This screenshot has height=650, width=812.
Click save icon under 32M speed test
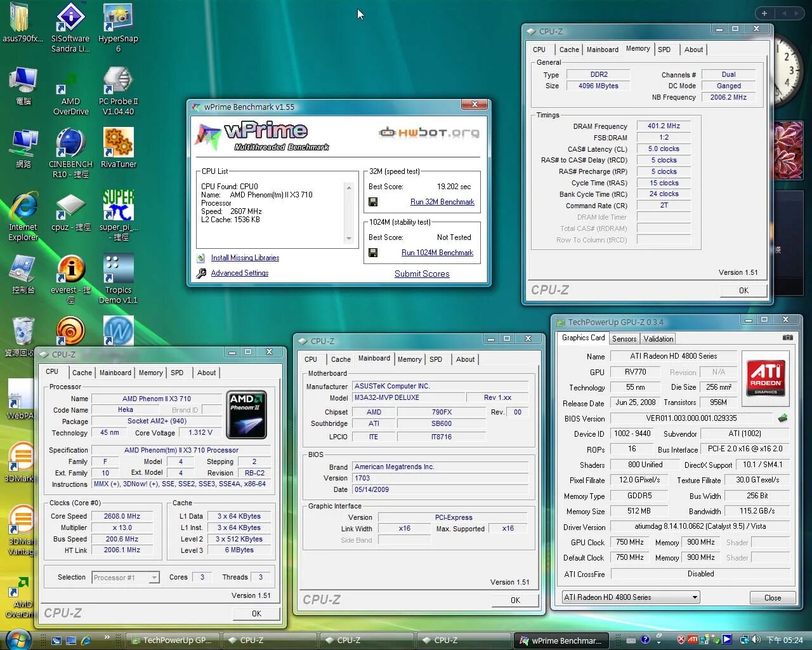[373, 202]
